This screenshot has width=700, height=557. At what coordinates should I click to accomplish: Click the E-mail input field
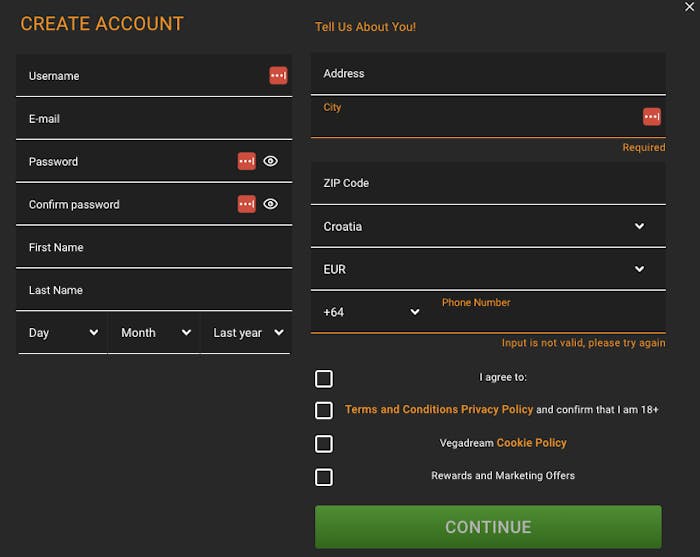[x=154, y=119]
